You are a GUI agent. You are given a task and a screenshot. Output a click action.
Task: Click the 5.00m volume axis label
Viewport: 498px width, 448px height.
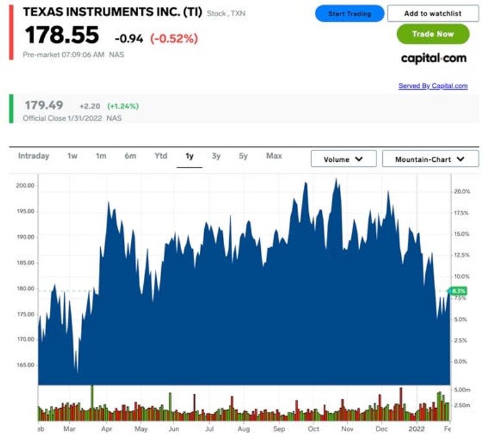click(462, 390)
